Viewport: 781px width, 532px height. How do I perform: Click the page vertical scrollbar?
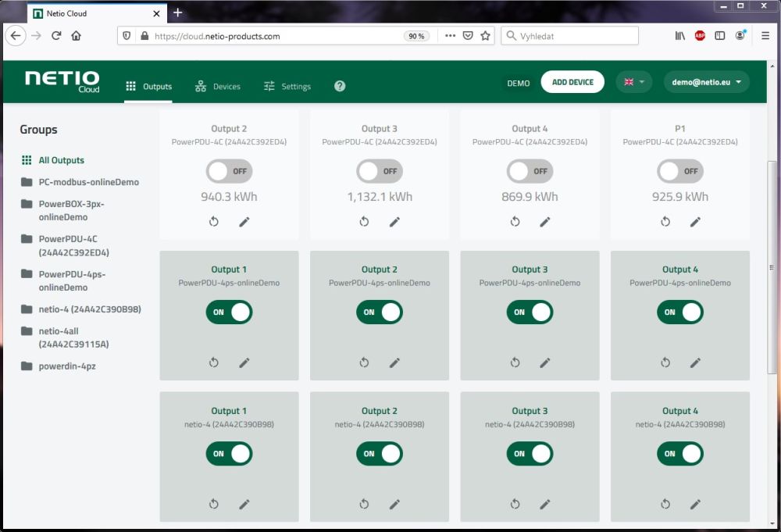click(772, 267)
